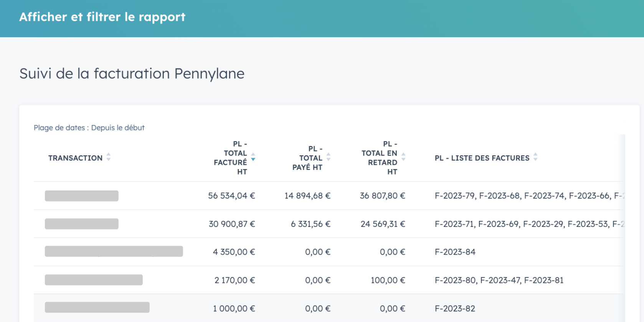Screen dimensions: 644x322
Task: Select the 2 170,00 € cell
Action: (x=235, y=280)
